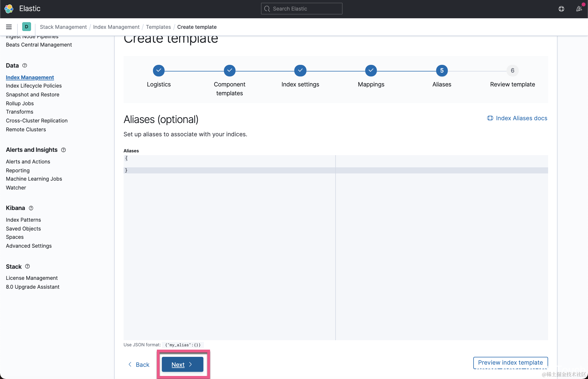The width and height of the screenshot is (588, 379).
Task: Click help icon next to Data heading
Action: click(25, 65)
